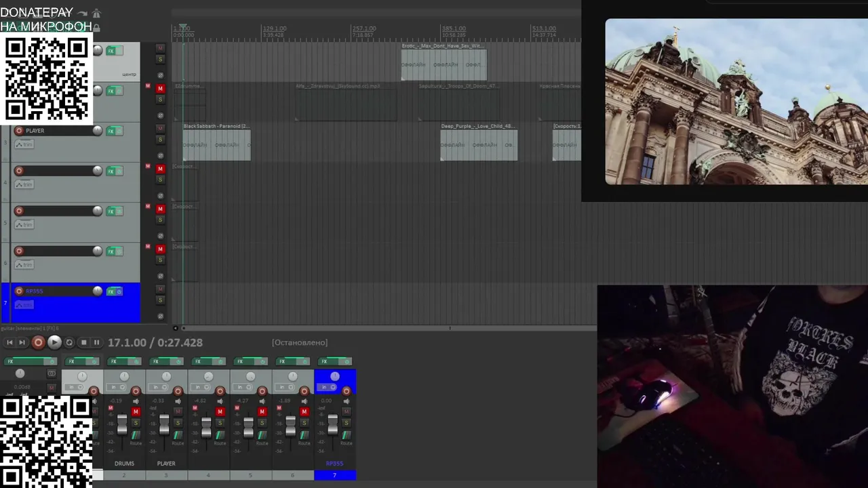Toggle repeat loop in transport bar

pyautogui.click(x=69, y=342)
